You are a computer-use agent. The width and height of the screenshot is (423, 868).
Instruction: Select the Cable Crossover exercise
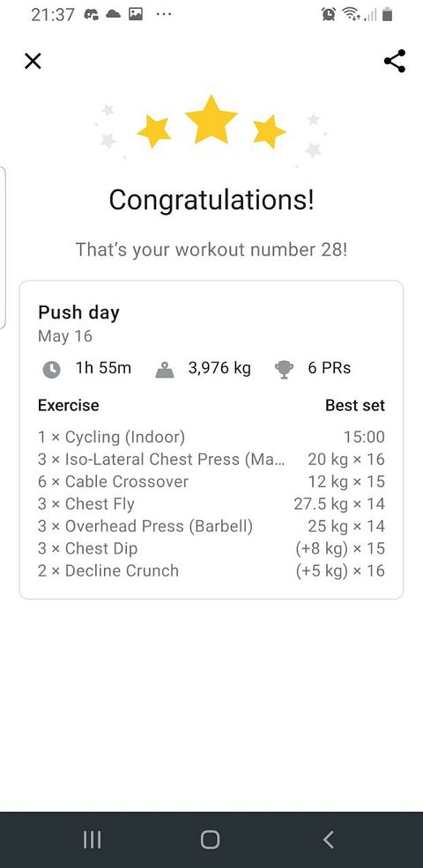pos(211,482)
